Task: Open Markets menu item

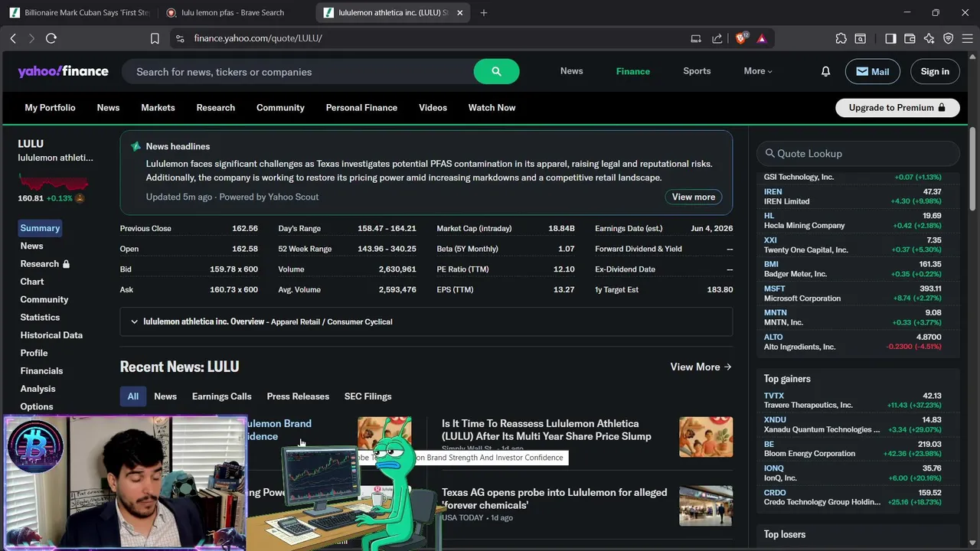Action: tap(158, 108)
